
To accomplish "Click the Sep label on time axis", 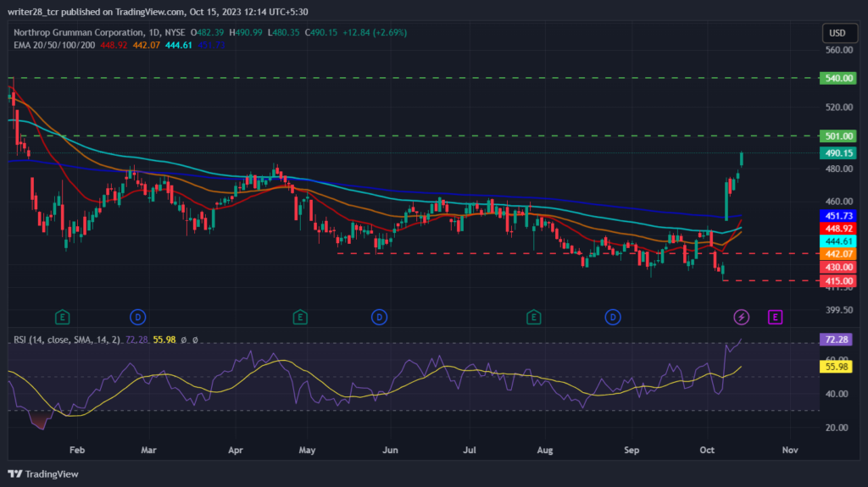I will coord(632,450).
